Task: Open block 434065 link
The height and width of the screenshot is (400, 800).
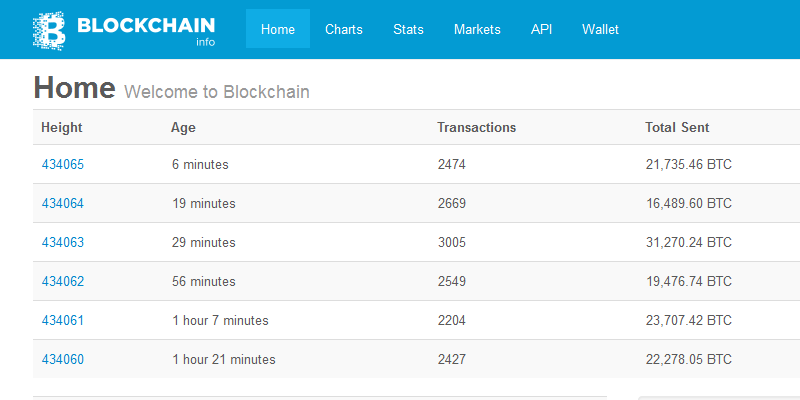Action: click(63, 165)
